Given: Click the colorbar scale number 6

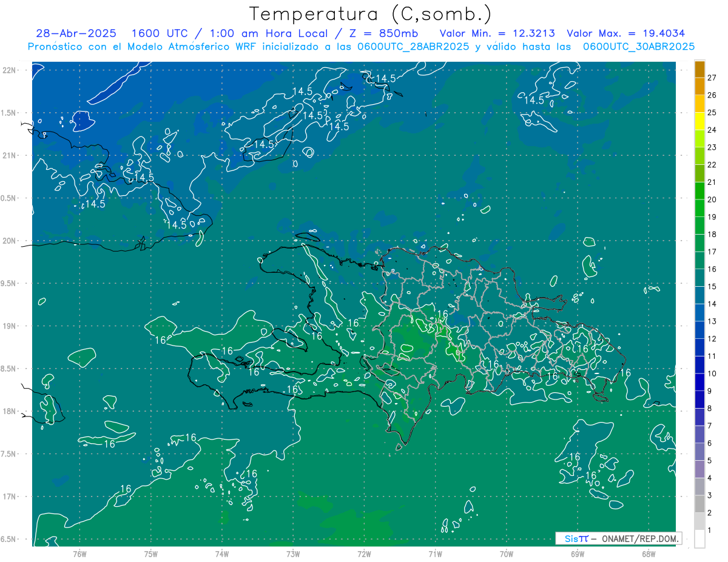Looking at the screenshot, I should (710, 443).
